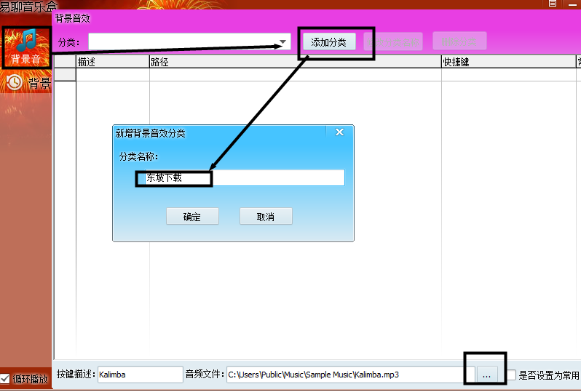This screenshot has height=392, width=581.
Task: Click the 分类 combo box field
Action: (182, 43)
